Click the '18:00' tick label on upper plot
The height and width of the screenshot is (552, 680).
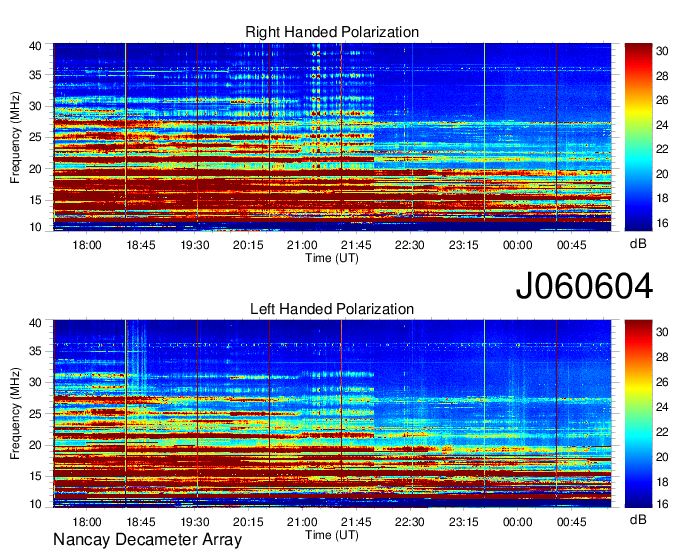pos(87,245)
